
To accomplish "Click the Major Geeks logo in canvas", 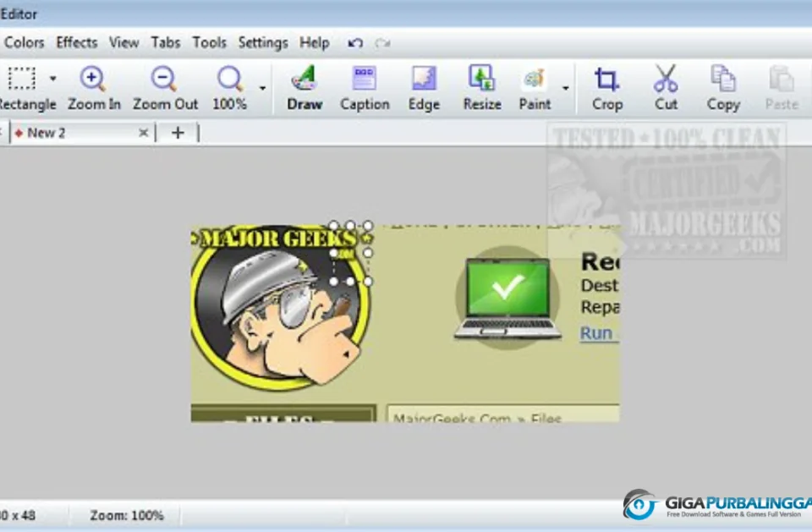I will coord(281,307).
